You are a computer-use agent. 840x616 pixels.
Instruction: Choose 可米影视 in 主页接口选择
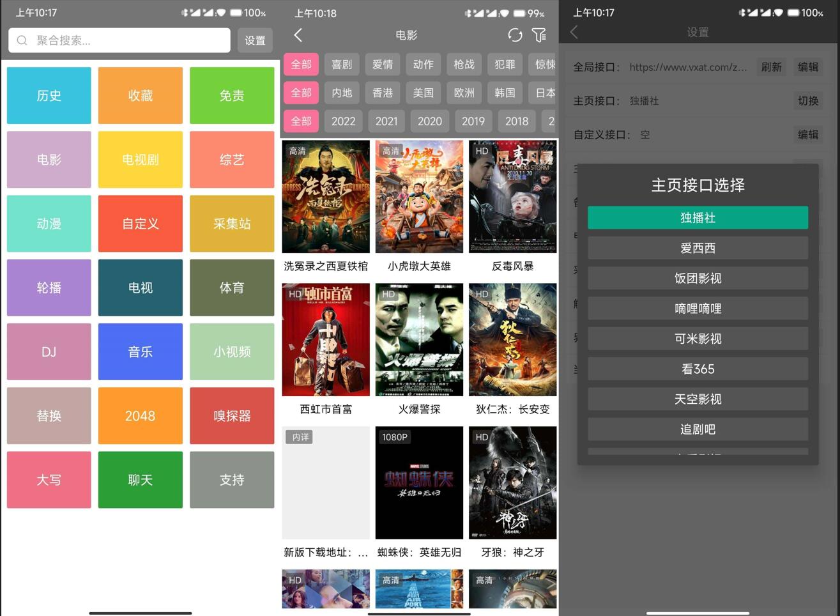point(698,339)
